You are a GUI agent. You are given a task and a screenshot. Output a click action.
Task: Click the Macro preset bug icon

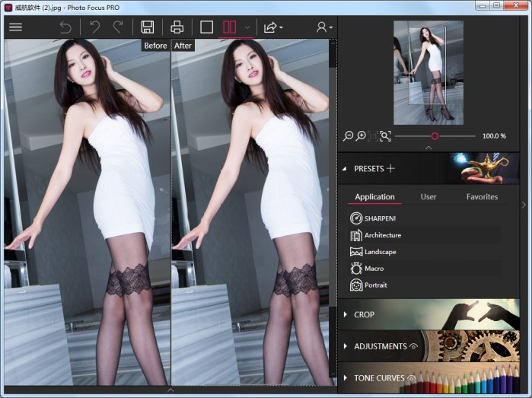click(x=356, y=269)
